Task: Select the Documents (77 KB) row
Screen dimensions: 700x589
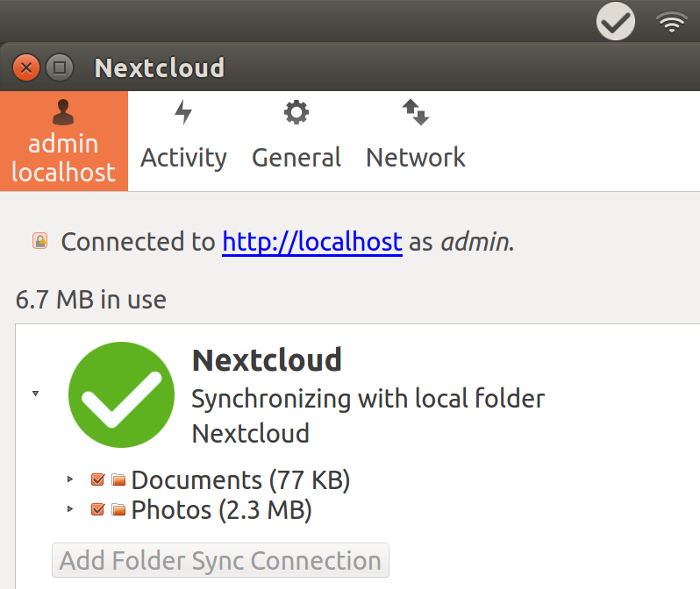Action: [240, 480]
